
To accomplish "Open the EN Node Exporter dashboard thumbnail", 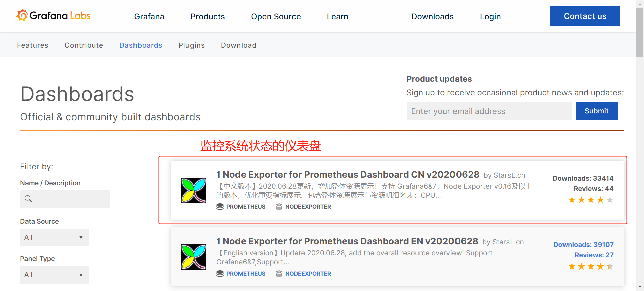I will (x=194, y=257).
